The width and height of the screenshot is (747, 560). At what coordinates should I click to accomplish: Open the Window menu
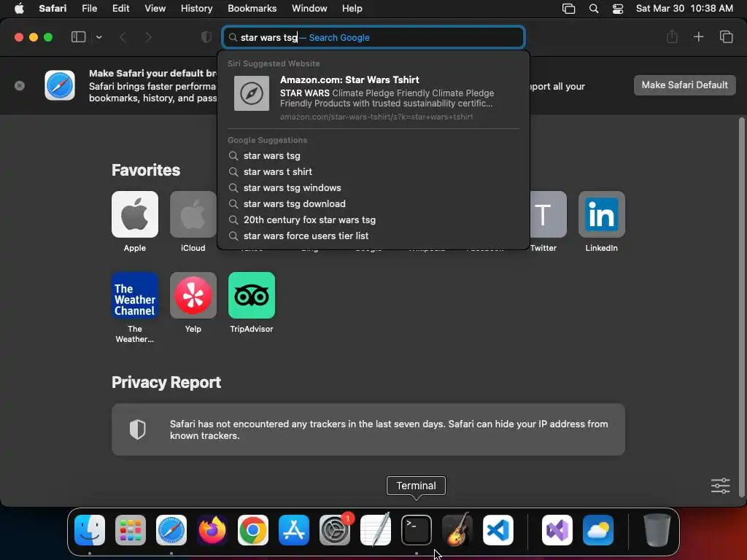309,8
